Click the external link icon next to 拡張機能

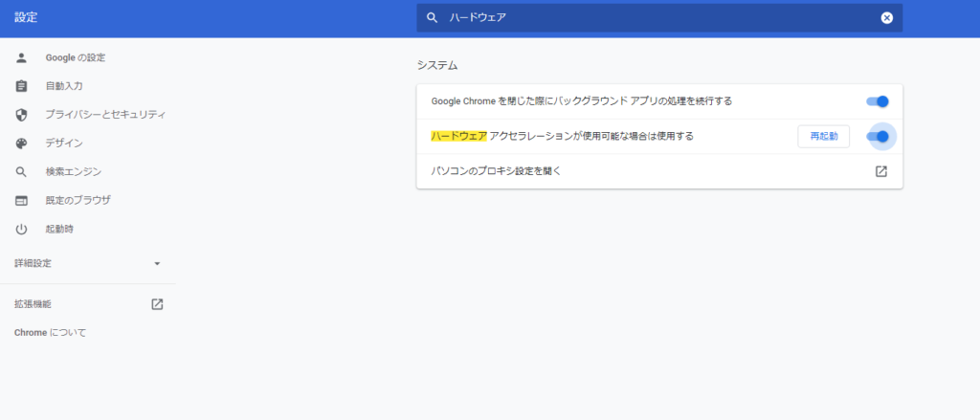pyautogui.click(x=157, y=304)
